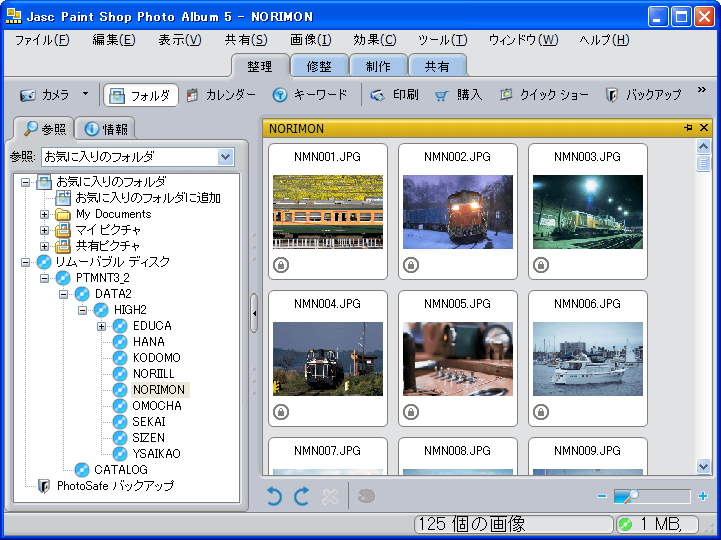The width and height of the screenshot is (721, 540).
Task: Open the キーワード keyword view
Action: (x=310, y=95)
